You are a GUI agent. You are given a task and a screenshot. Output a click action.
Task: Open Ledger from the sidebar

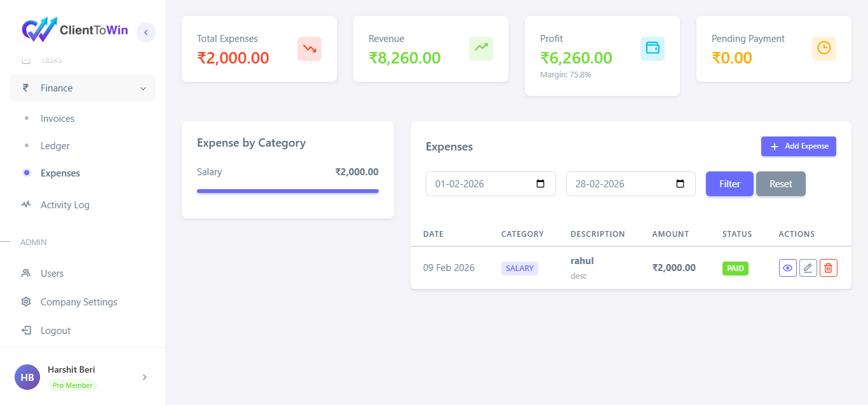(55, 145)
